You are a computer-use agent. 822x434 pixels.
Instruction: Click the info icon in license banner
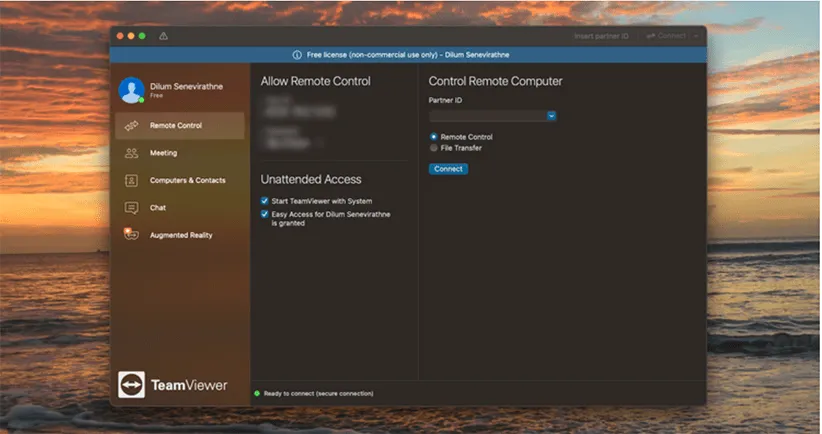point(296,55)
